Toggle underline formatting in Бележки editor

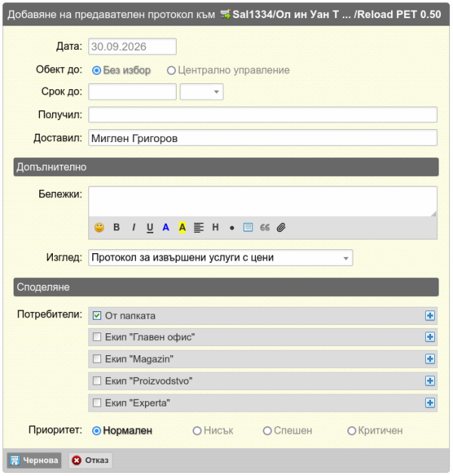[x=150, y=227]
